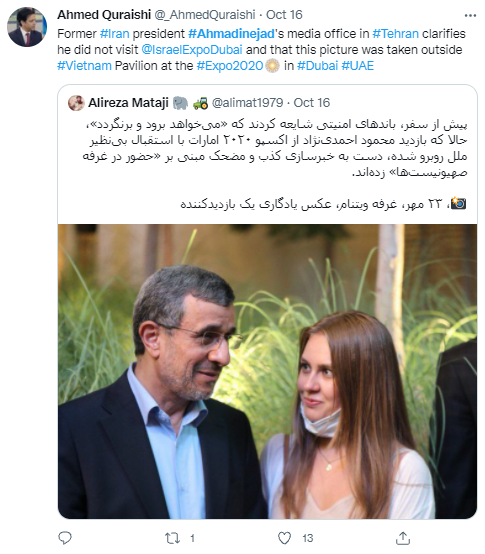Follow the #Tehran hashtag link
The image size is (485, 554).
click(395, 34)
